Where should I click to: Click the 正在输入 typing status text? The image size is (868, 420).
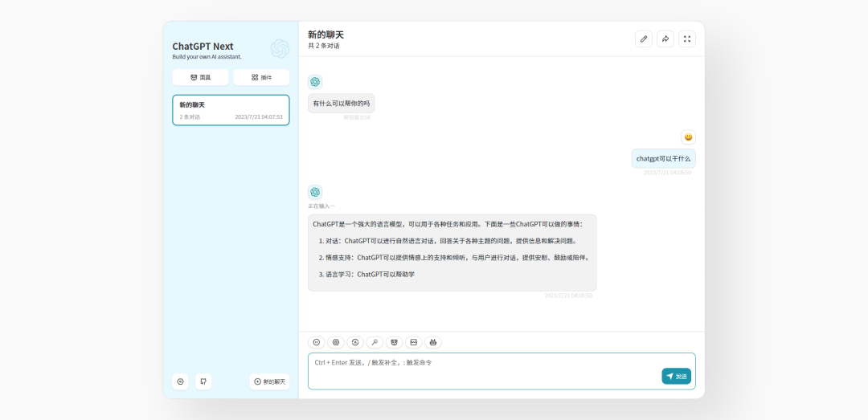click(321, 206)
